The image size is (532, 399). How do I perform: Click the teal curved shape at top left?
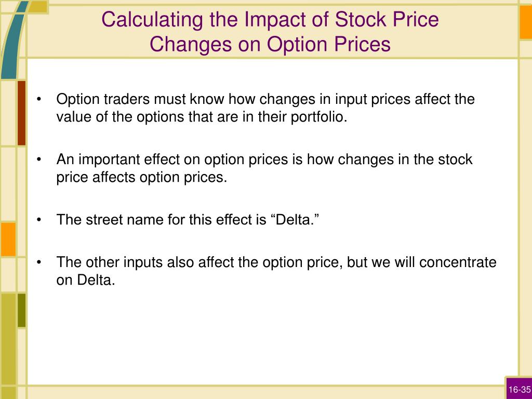[x=12, y=39]
